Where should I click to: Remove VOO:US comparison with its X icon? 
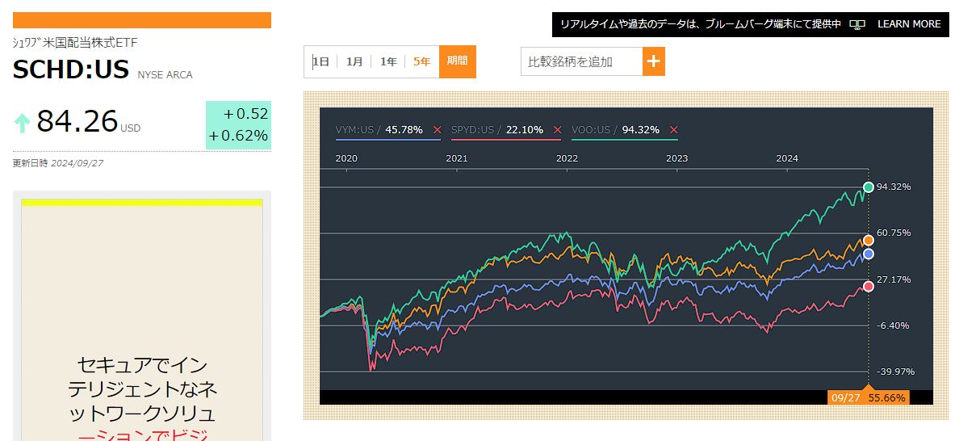click(674, 130)
